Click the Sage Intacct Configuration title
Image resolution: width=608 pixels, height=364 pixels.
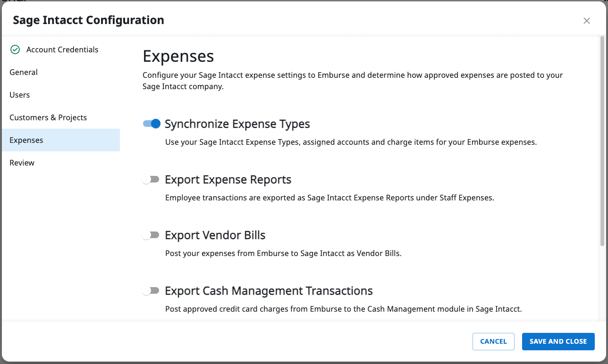(89, 20)
